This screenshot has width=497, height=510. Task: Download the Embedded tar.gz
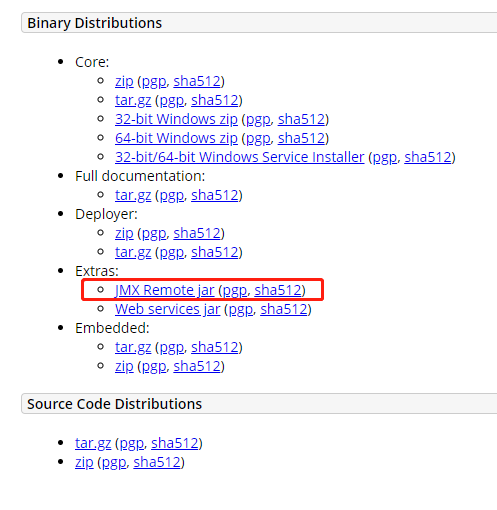133,347
